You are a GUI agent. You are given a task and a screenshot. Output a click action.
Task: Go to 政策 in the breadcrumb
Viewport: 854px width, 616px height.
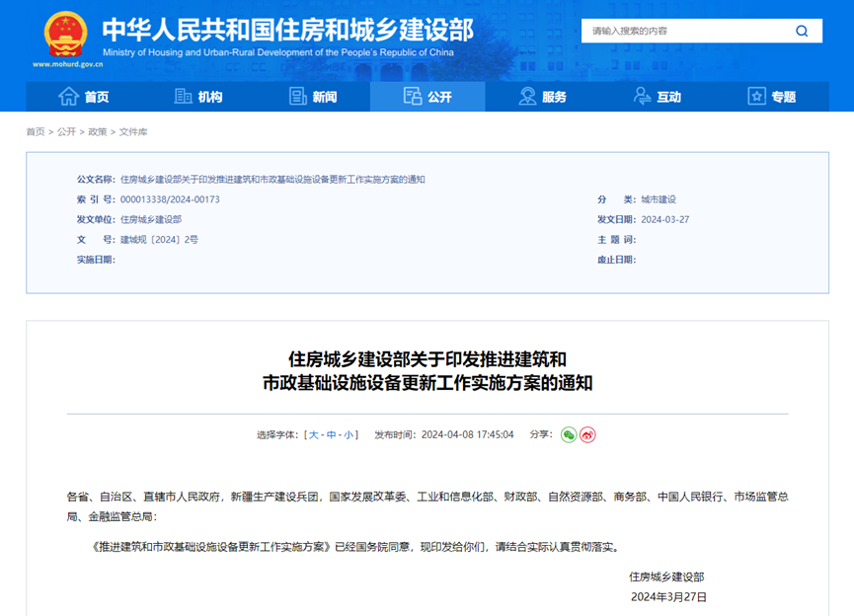(98, 132)
